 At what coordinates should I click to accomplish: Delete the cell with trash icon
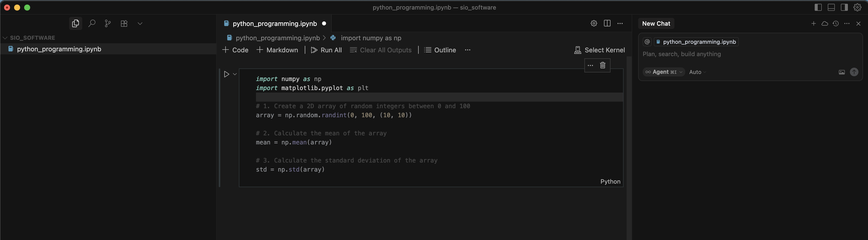[602, 65]
